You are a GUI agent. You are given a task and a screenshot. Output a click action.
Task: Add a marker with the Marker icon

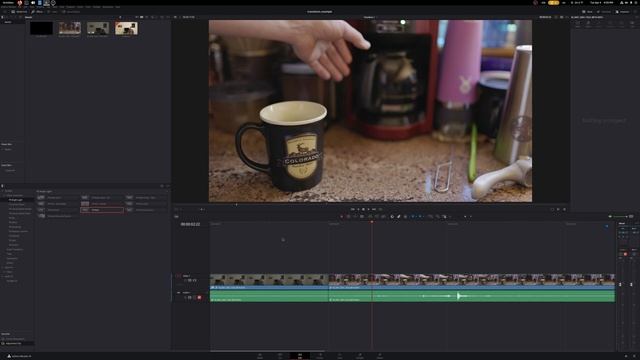coord(420,216)
